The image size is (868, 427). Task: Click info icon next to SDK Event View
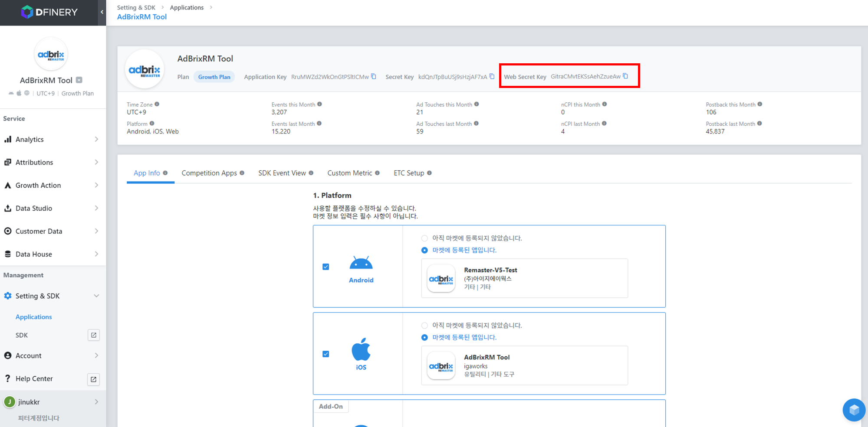coord(311,173)
